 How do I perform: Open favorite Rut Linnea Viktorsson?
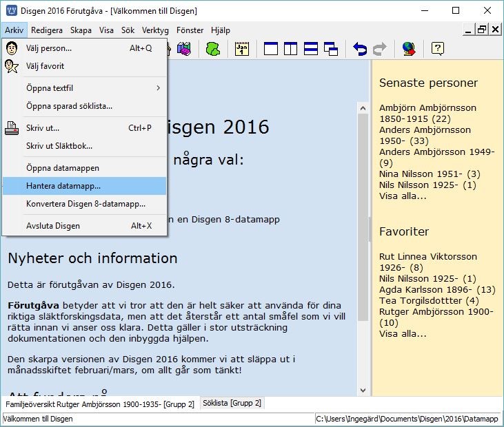click(428, 262)
